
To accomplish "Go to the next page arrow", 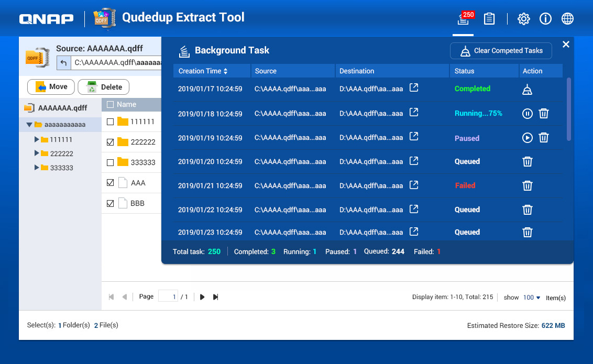I will click(x=202, y=297).
